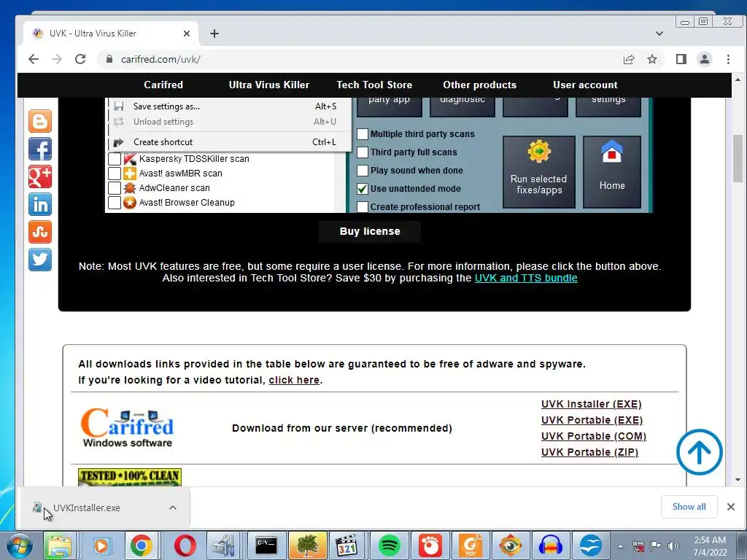
Task: Click the Windows Start orb
Action: 19,545
